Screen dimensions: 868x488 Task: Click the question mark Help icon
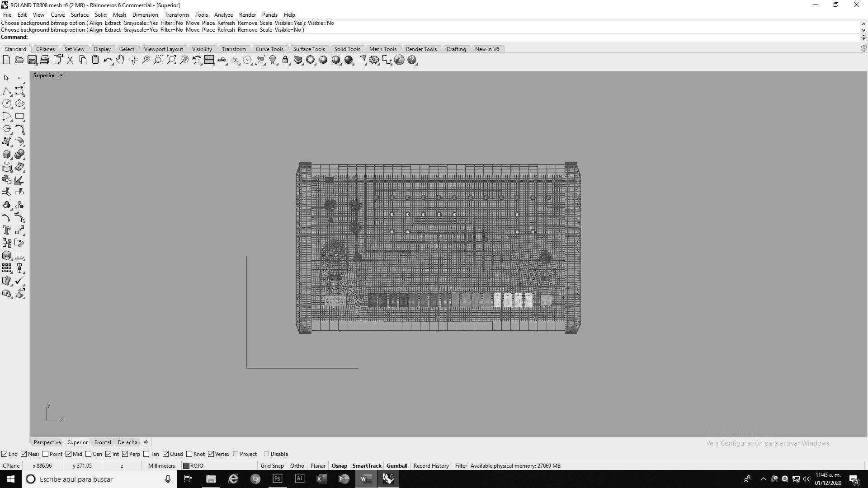click(412, 60)
